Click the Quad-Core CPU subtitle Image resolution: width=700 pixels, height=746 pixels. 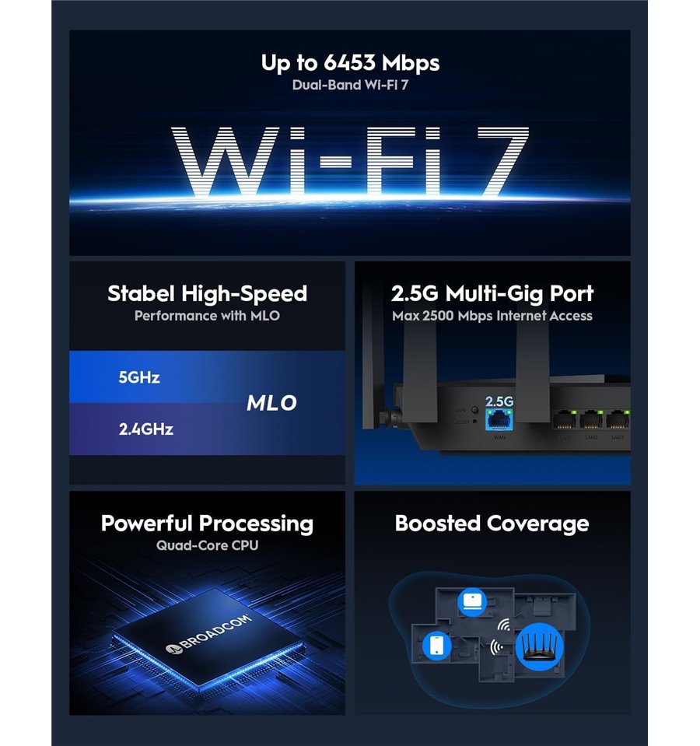pyautogui.click(x=208, y=545)
